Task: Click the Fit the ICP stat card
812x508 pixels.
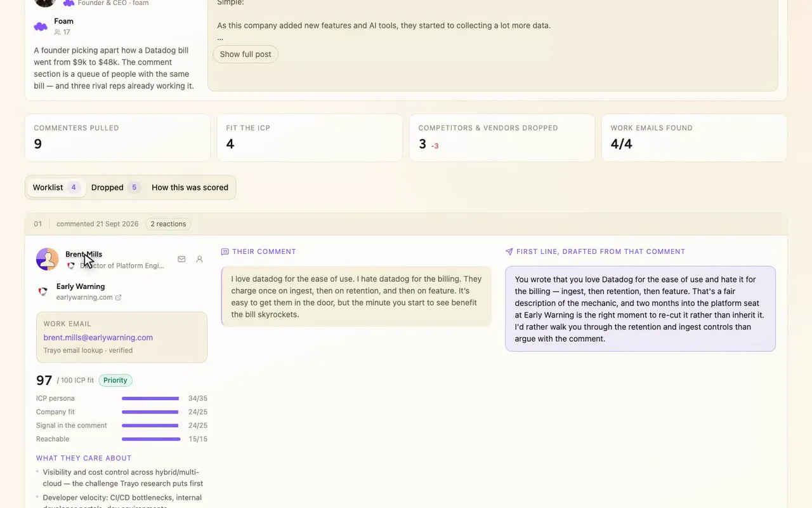Action: tap(310, 138)
